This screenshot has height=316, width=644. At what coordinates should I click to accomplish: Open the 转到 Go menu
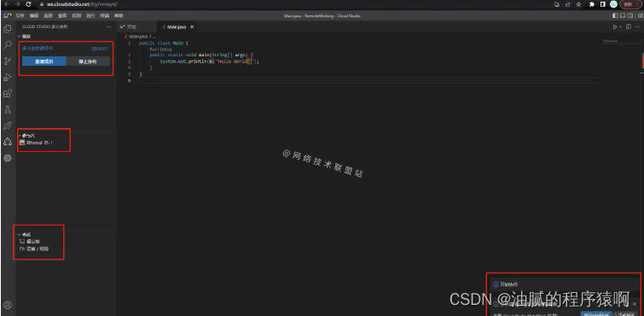tap(77, 15)
